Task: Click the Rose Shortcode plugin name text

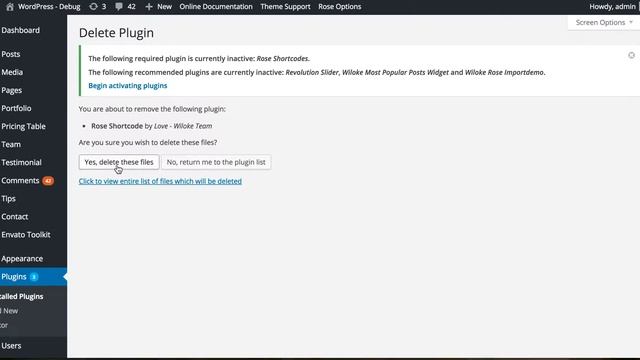Action: click(117, 126)
